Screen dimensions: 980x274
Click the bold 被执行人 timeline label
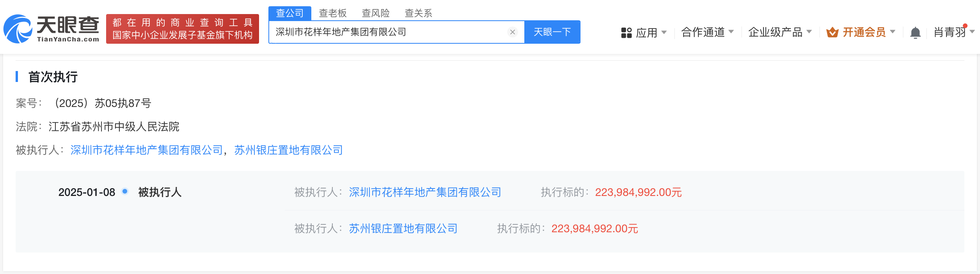pyautogui.click(x=160, y=192)
